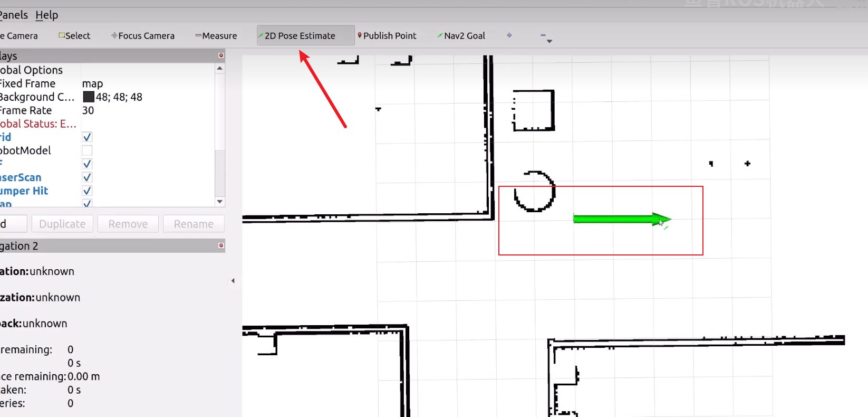Open the Help menu
This screenshot has height=417, width=868.
pyautogui.click(x=46, y=15)
